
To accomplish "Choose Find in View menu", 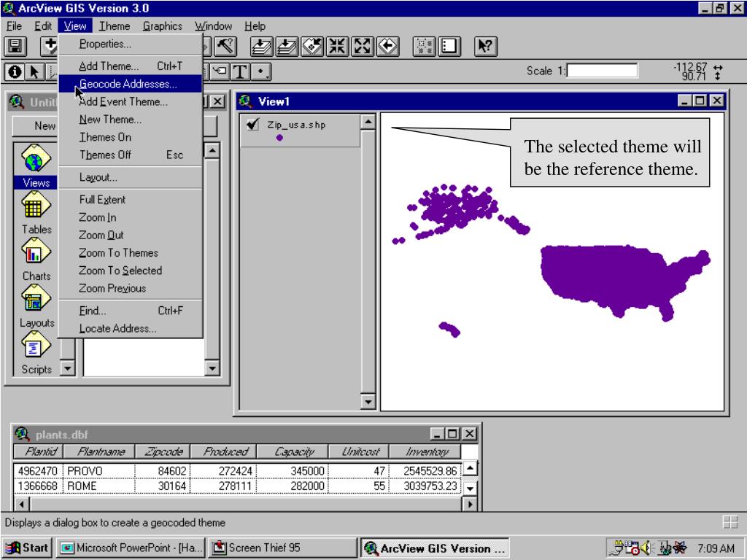I will pos(130,311).
